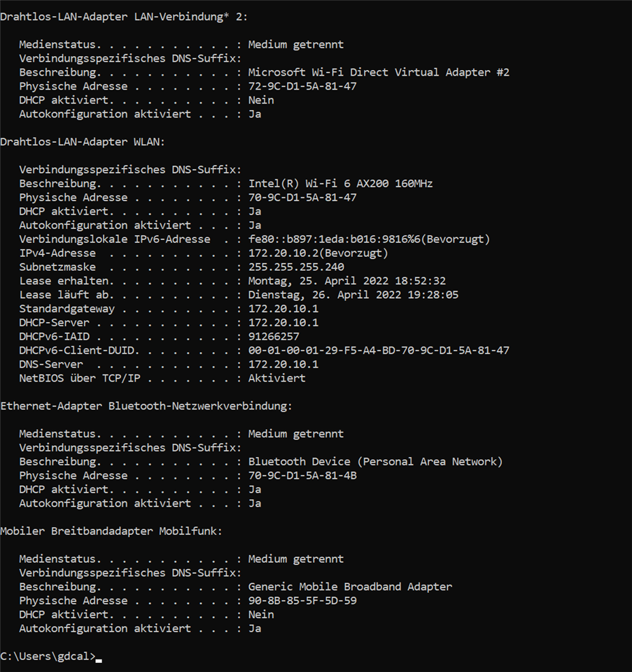Click the link-local IPv6 address value

click(369, 239)
